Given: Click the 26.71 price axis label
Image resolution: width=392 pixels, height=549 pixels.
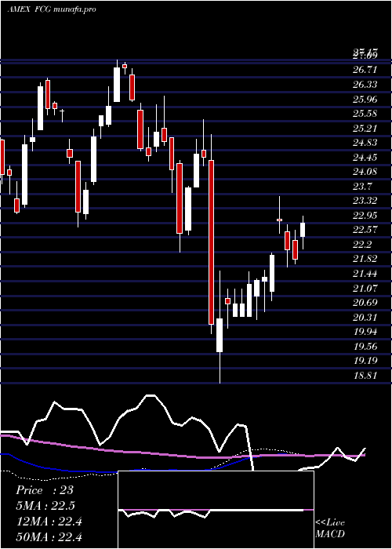Looking at the screenshot, I should tap(365, 70).
